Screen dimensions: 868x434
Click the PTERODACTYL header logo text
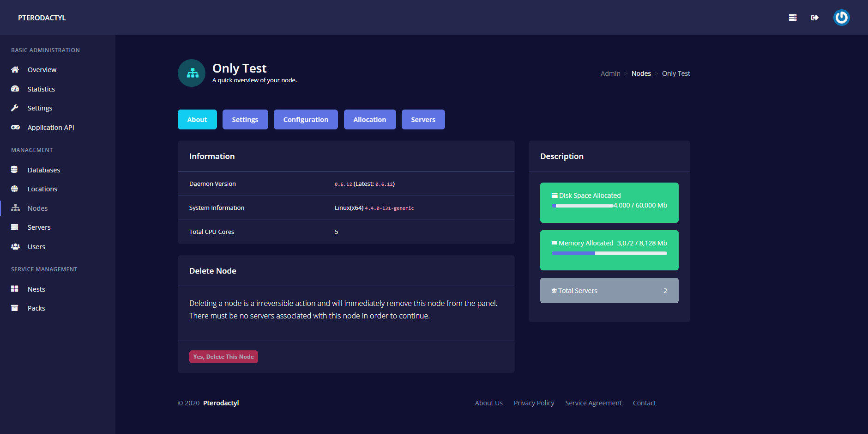pyautogui.click(x=42, y=18)
